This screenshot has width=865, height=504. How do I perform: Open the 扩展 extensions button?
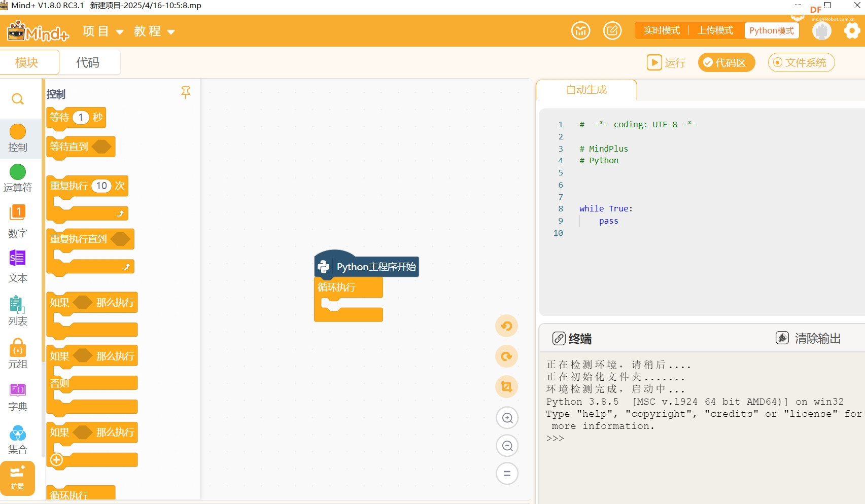(18, 478)
